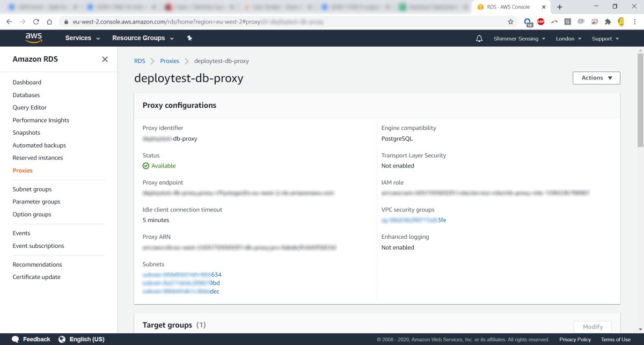Open subnet link ending dec
This screenshot has width=644, height=345.
(x=181, y=291)
